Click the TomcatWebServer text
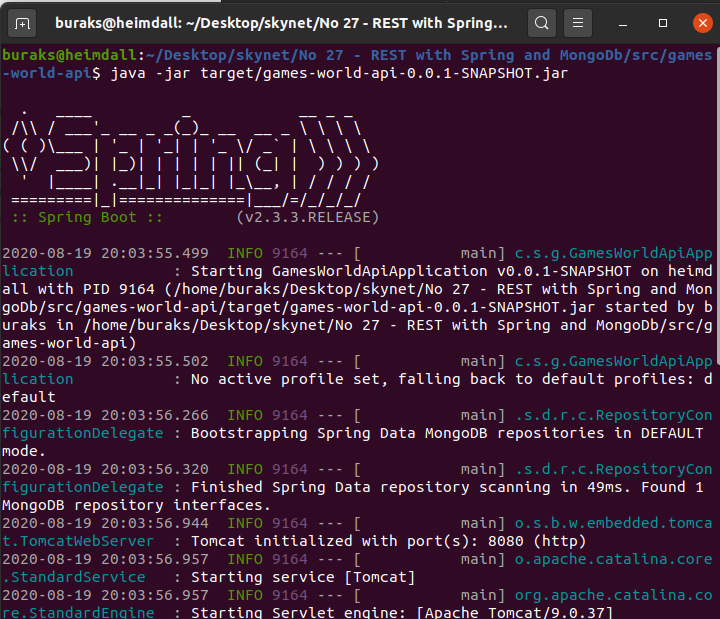The height and width of the screenshot is (619, 720). (x=87, y=541)
